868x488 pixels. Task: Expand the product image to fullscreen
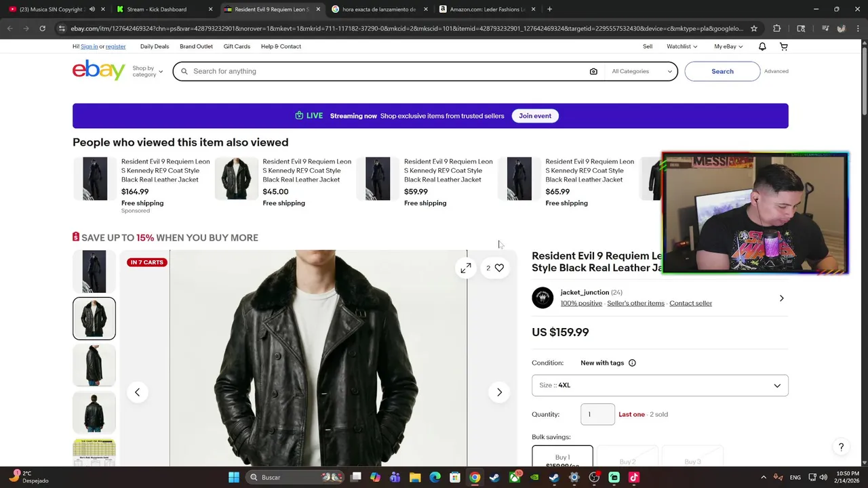point(466,268)
